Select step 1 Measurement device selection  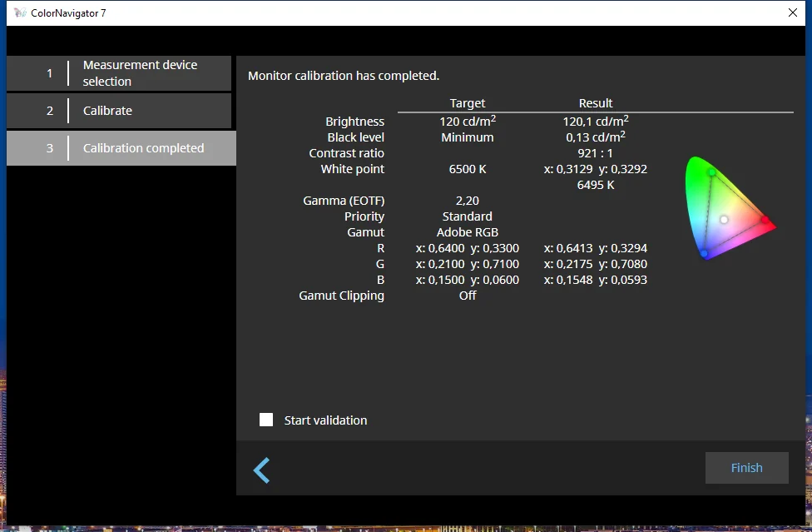click(119, 73)
